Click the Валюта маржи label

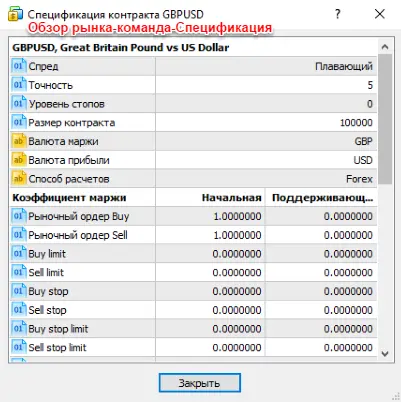(63, 141)
